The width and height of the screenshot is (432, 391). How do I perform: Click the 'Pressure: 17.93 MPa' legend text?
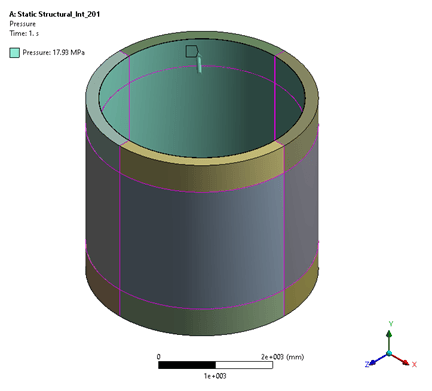click(54, 53)
